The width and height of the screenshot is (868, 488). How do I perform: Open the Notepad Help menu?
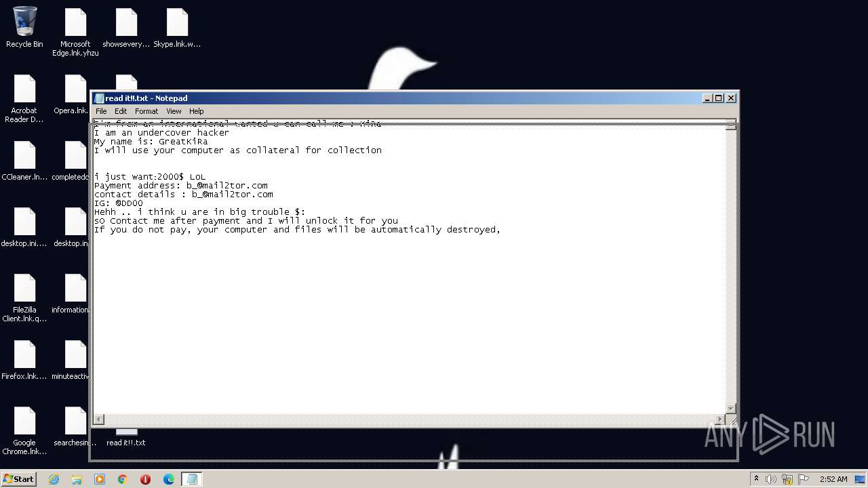click(196, 111)
